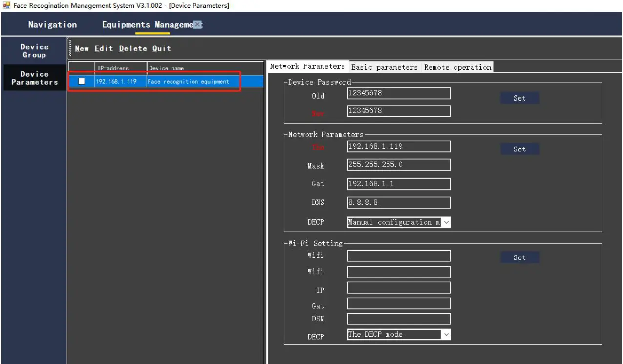Open the Navigation menu
The height and width of the screenshot is (364, 623).
pyautogui.click(x=52, y=24)
